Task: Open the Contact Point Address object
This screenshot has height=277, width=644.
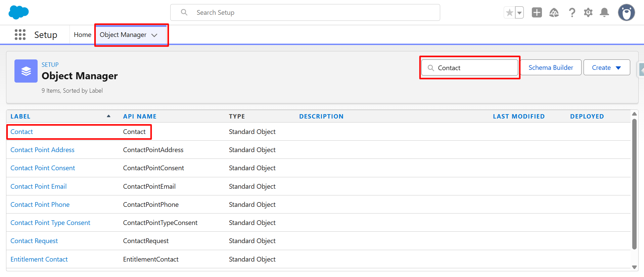Action: pyautogui.click(x=42, y=150)
